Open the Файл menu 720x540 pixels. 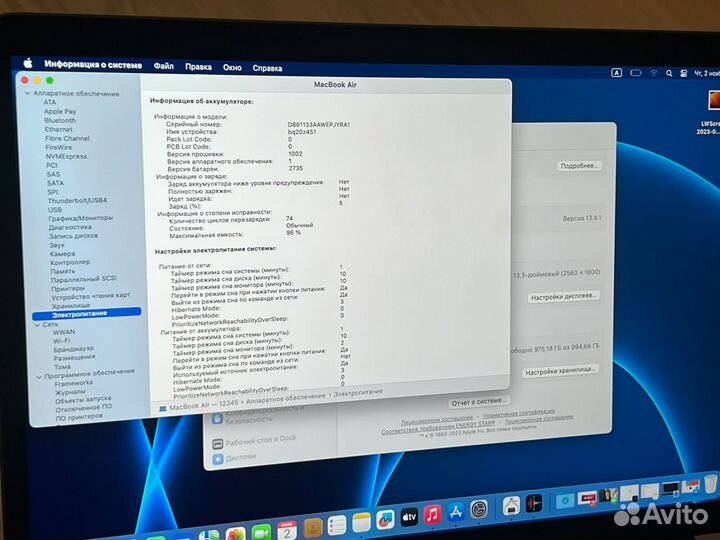[163, 66]
